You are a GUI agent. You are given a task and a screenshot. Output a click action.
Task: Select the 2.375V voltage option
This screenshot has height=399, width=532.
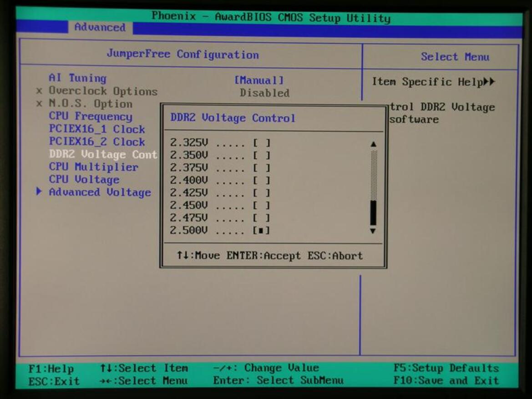pos(262,168)
